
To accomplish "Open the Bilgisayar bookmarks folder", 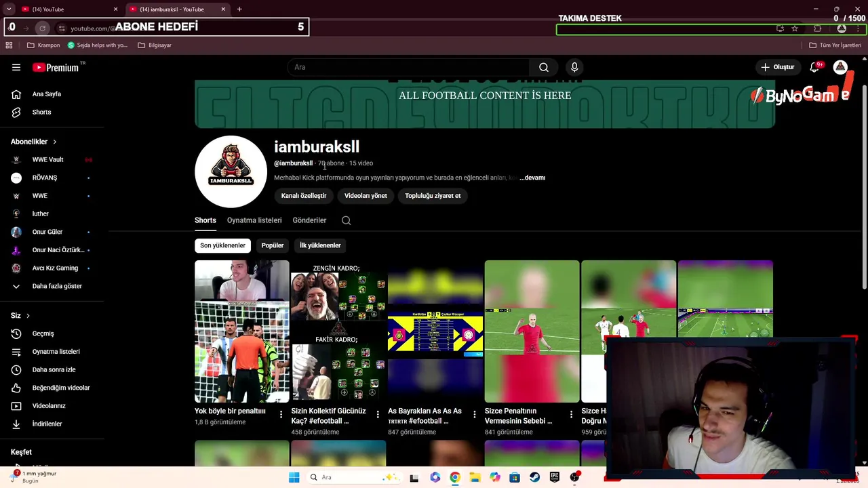I will point(155,45).
